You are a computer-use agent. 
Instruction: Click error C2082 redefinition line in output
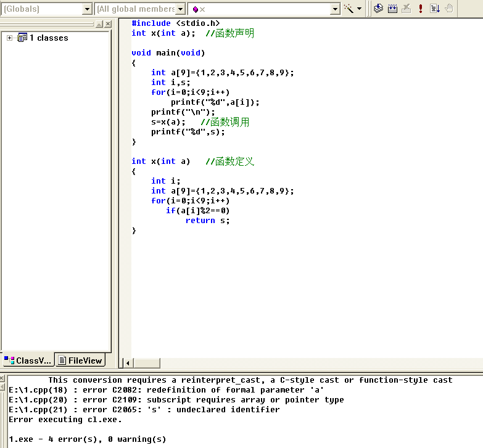point(167,390)
